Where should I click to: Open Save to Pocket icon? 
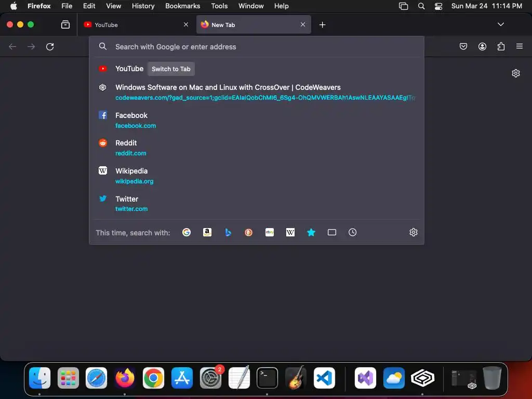click(x=463, y=46)
